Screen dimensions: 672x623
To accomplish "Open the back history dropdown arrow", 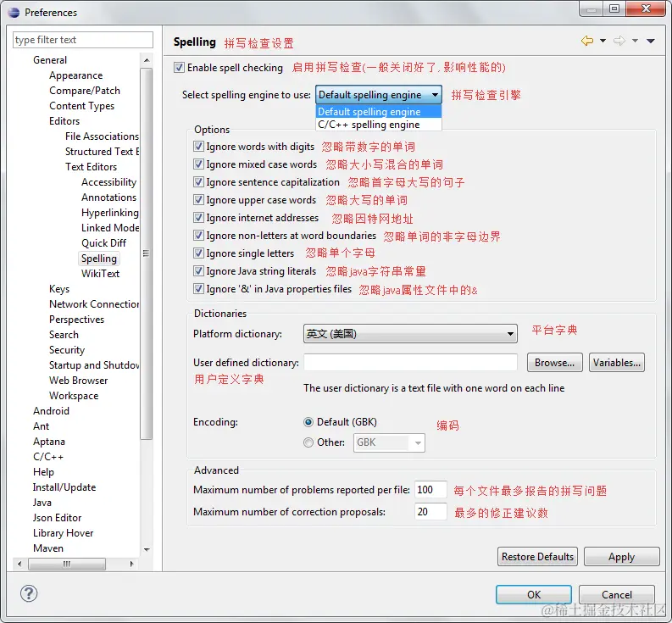I will point(603,41).
